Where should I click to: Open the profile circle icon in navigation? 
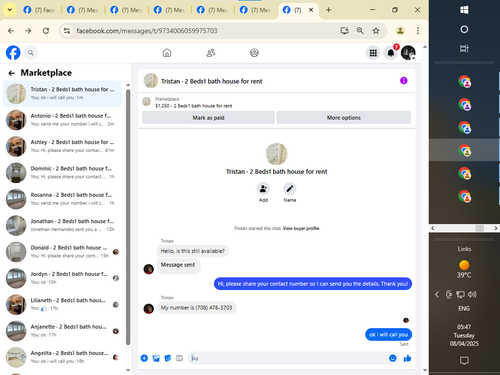pos(254,53)
